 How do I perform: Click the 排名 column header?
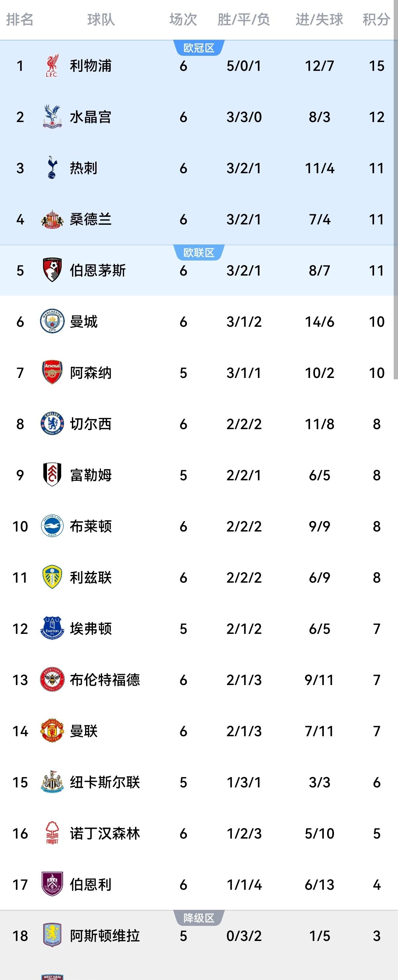(x=20, y=19)
